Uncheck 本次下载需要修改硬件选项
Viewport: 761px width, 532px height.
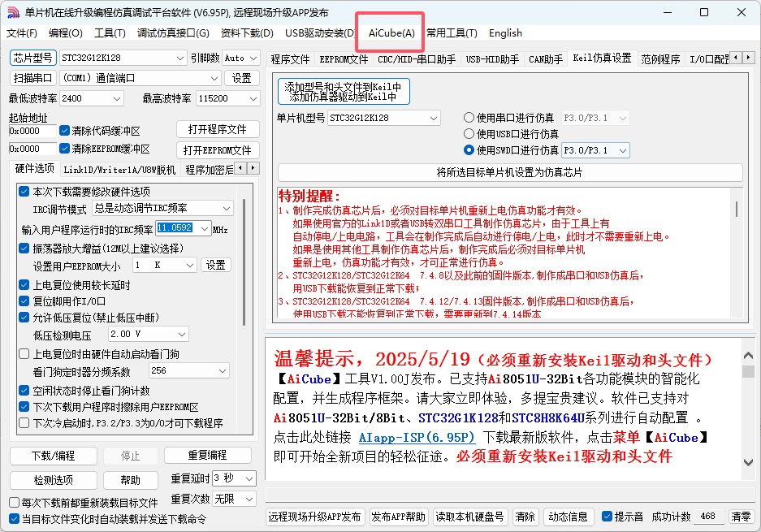coord(24,191)
